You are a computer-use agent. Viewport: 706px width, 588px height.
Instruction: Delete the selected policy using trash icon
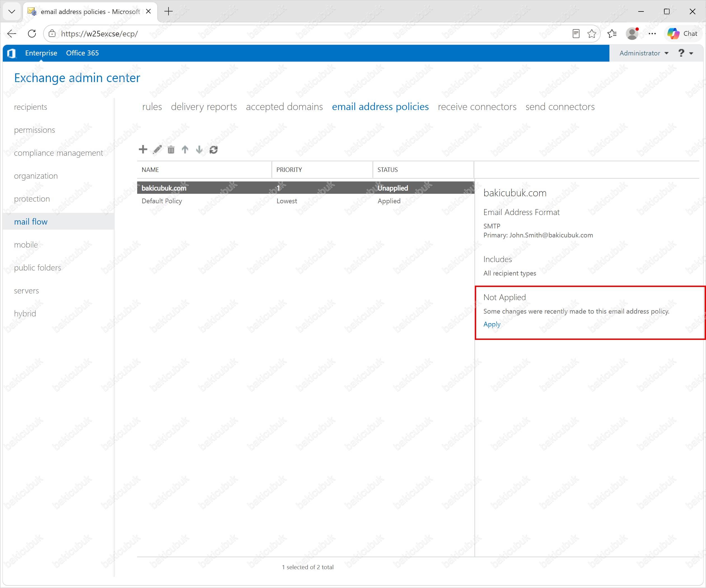click(171, 149)
